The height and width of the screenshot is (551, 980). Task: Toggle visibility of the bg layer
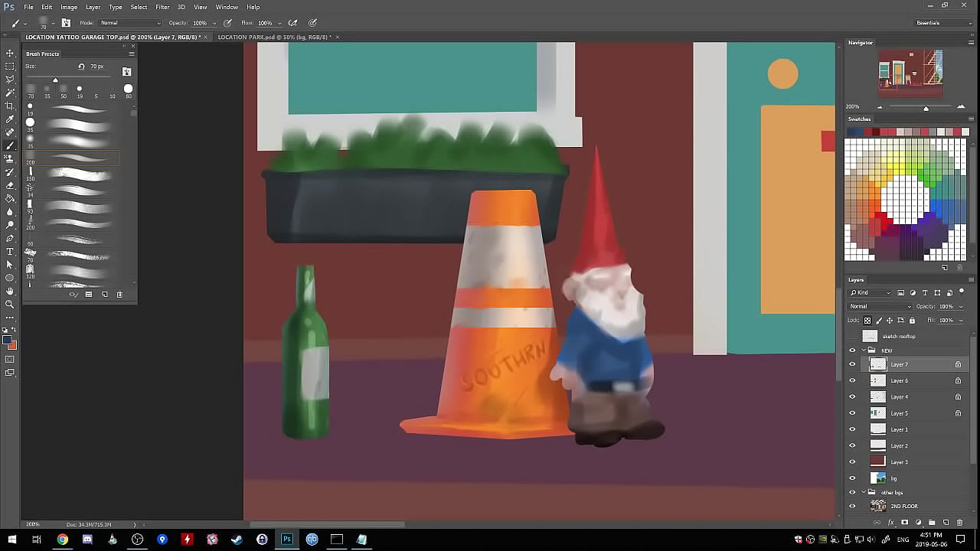[x=852, y=478]
